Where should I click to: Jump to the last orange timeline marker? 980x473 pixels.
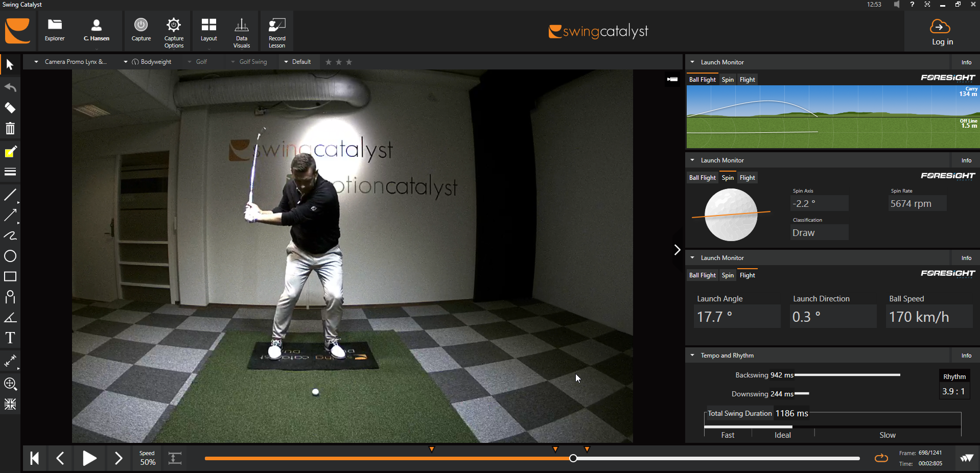click(x=587, y=450)
